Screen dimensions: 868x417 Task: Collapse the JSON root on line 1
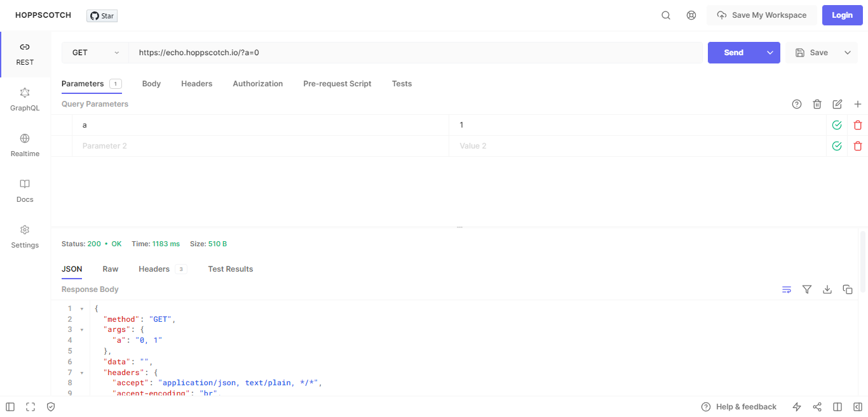point(81,309)
